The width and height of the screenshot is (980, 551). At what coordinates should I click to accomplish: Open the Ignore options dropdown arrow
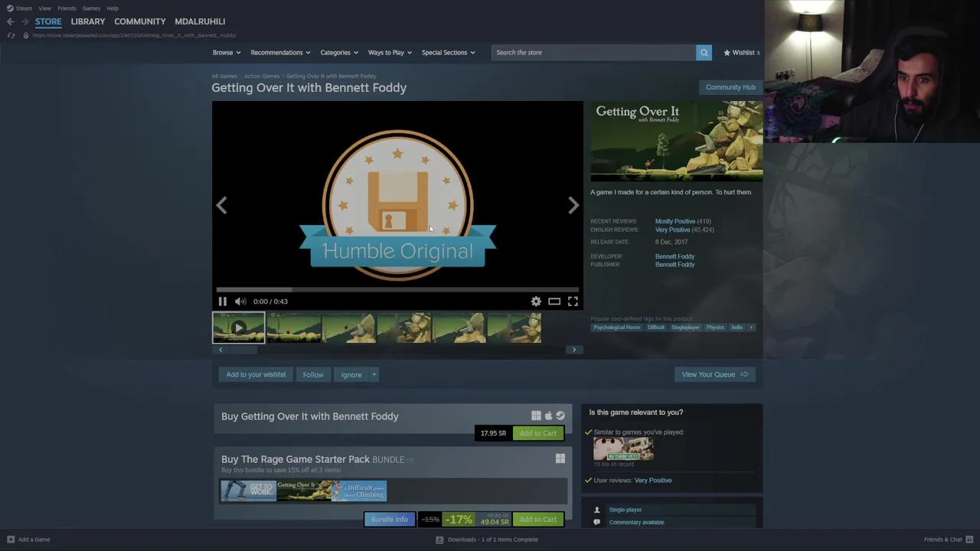coord(374,375)
